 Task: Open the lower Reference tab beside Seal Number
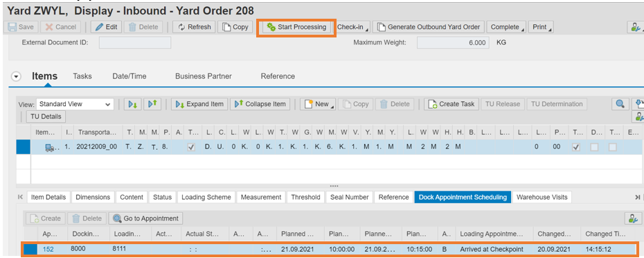click(x=393, y=197)
